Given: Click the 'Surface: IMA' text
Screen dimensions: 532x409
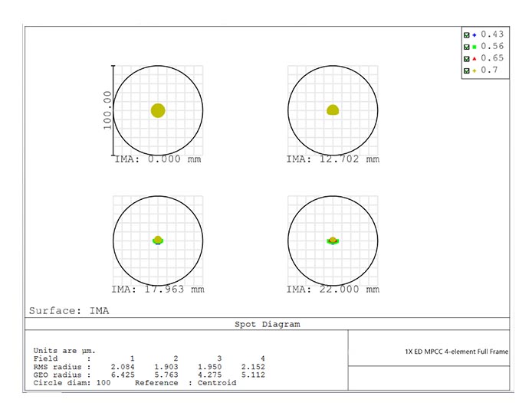Looking at the screenshot, I should (x=69, y=310).
